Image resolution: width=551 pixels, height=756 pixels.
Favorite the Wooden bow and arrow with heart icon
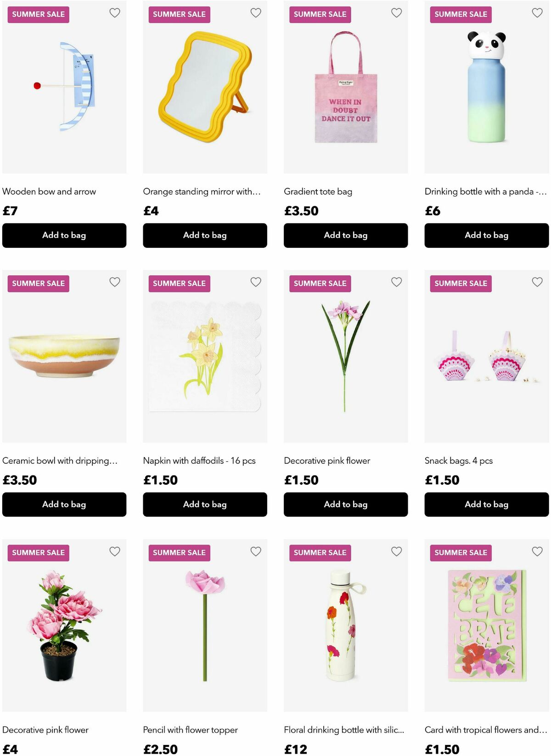[115, 13]
